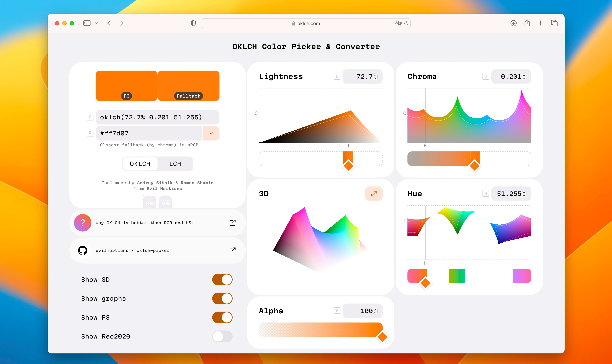Image resolution: width=612 pixels, height=364 pixels.
Task: Open the Share menu
Action: [x=527, y=23]
